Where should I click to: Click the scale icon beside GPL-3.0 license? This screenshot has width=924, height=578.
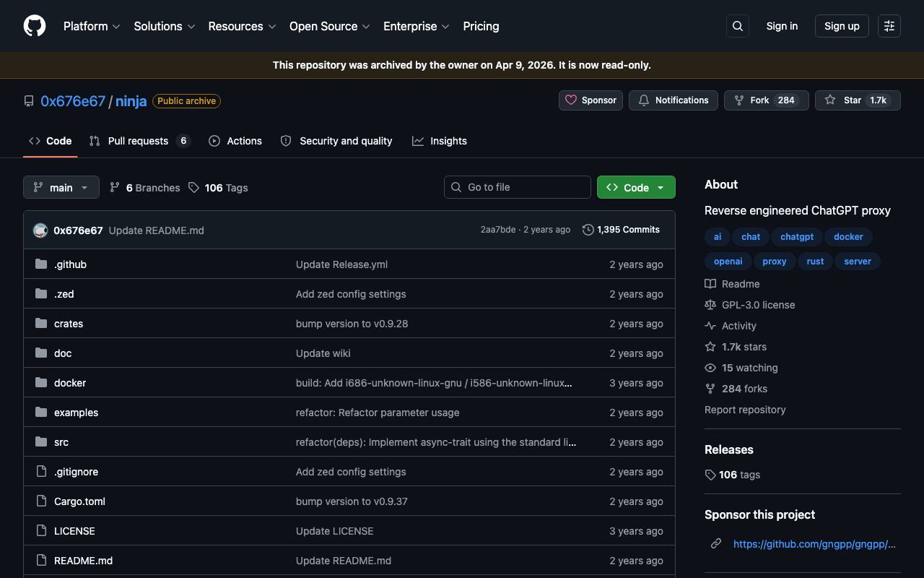click(710, 305)
